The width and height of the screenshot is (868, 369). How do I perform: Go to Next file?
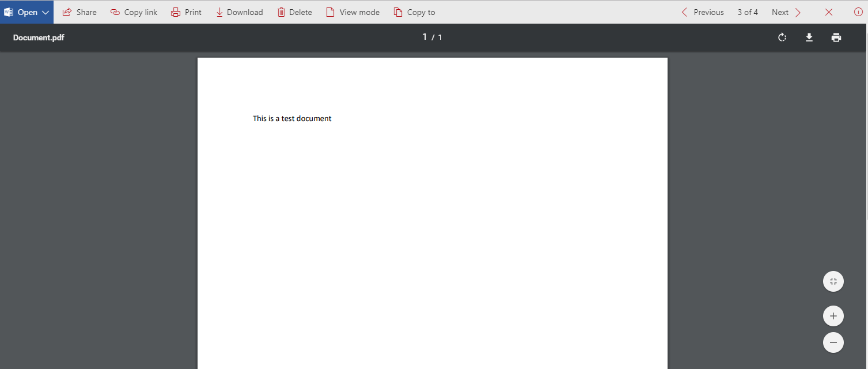coord(786,12)
